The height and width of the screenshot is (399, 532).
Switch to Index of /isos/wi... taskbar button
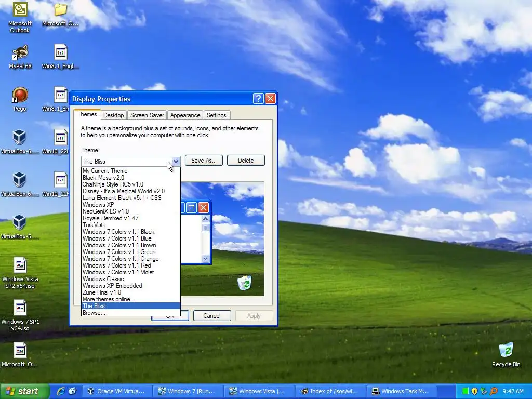pyautogui.click(x=330, y=391)
